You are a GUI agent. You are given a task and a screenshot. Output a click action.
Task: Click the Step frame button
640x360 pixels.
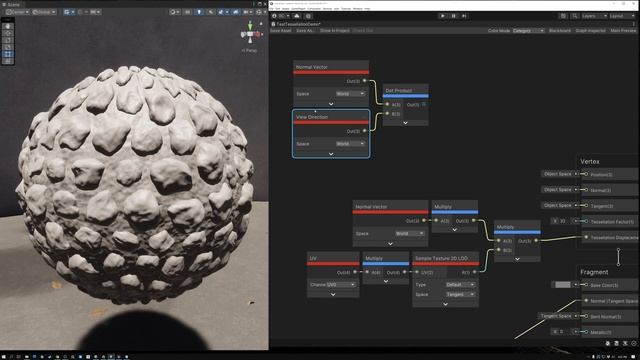click(x=464, y=16)
